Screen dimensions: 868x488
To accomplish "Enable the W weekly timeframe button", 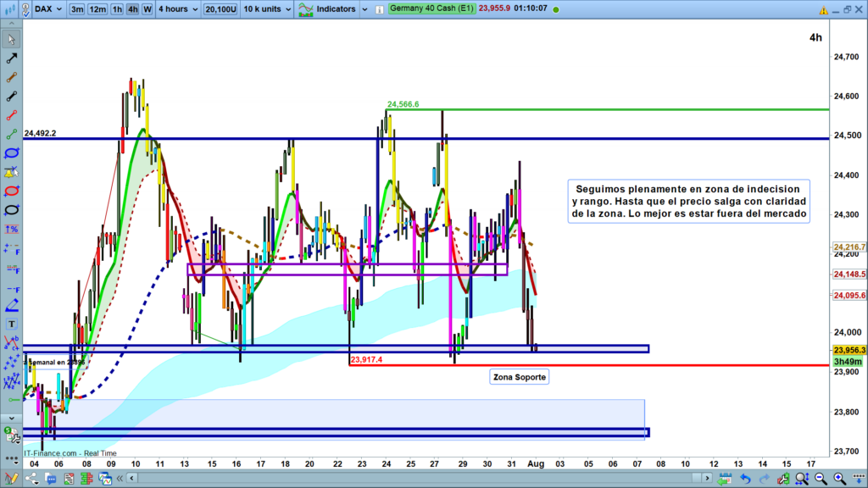I will (147, 9).
